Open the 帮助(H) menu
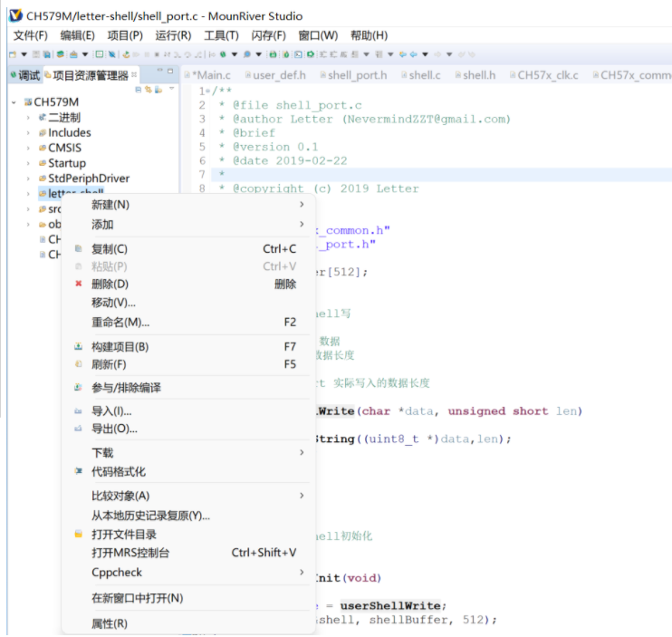672x637 pixels. coord(369,35)
